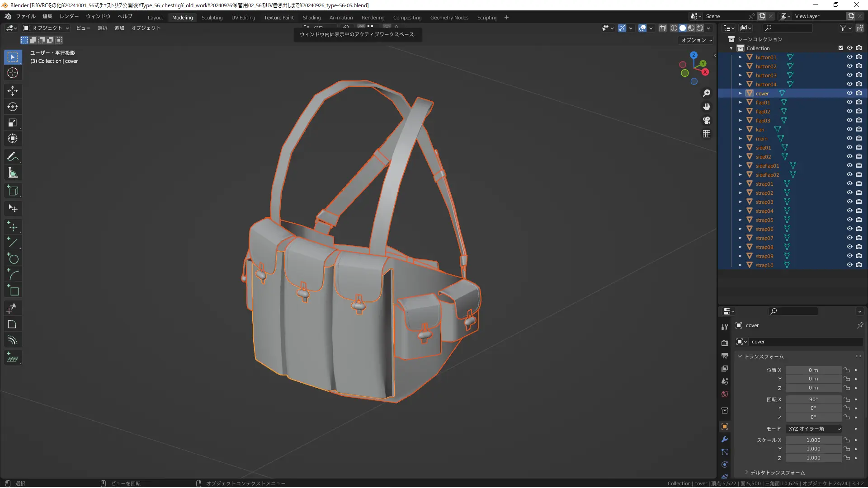This screenshot has width=868, height=488.
Task: Select the Scale tool in toolbar
Action: click(13, 123)
